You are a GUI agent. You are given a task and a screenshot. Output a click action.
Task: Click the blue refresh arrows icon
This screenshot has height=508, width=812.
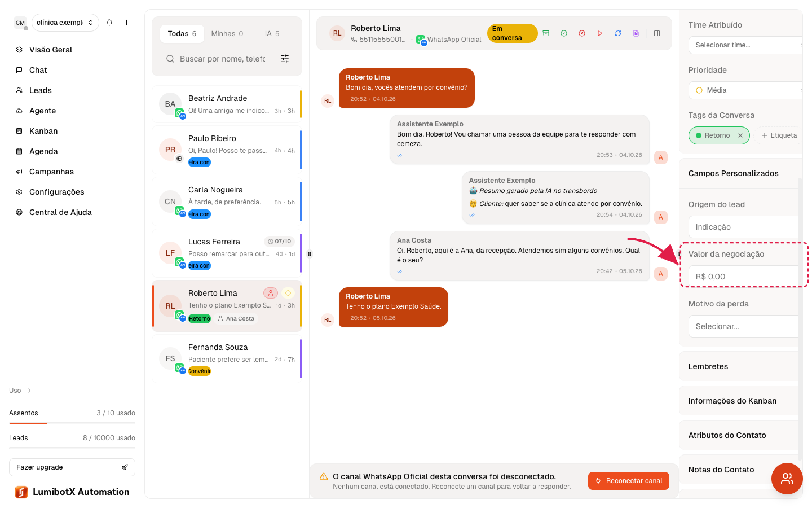618,33
